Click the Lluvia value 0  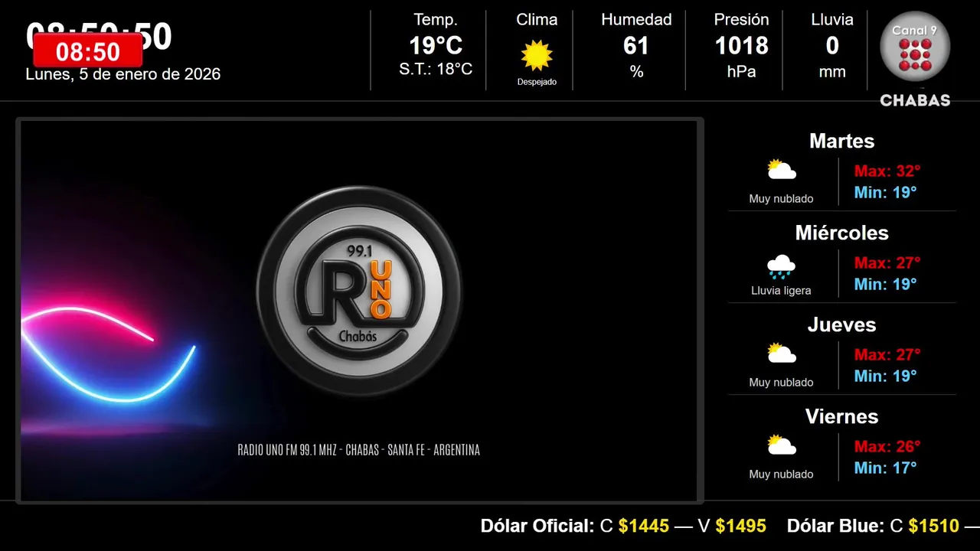832,46
